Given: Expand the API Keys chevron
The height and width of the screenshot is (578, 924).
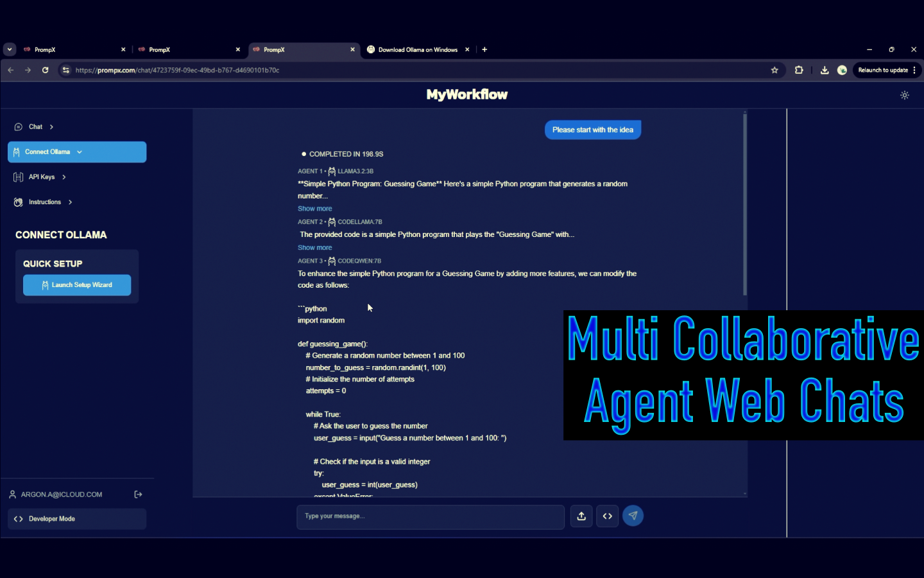Looking at the screenshot, I should point(64,177).
